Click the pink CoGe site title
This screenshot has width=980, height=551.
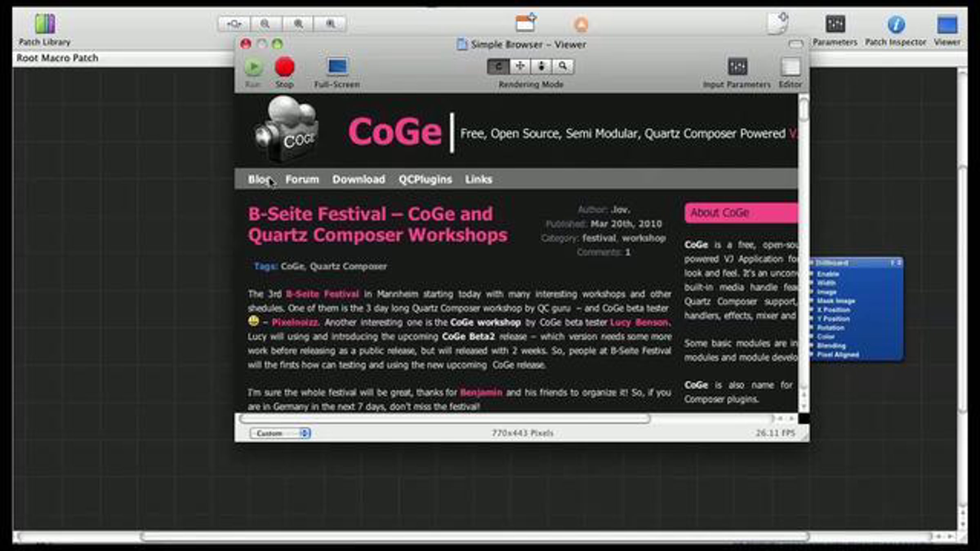click(x=395, y=131)
